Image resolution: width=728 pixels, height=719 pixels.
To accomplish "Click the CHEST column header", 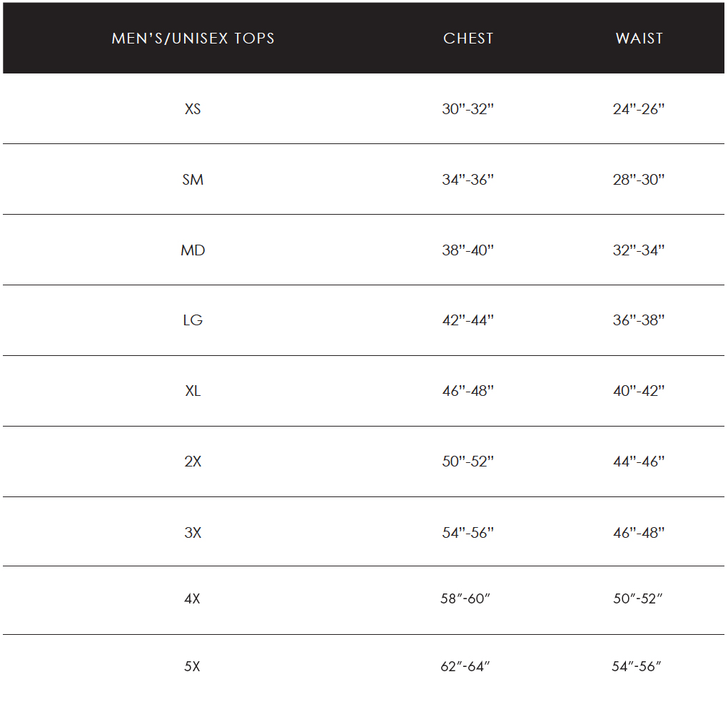I will 468,39.
